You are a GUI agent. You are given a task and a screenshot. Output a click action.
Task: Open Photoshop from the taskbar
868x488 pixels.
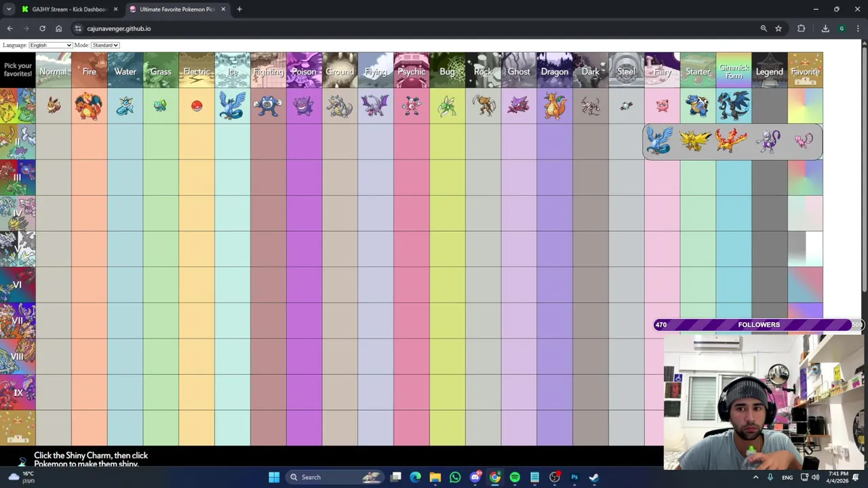574,477
